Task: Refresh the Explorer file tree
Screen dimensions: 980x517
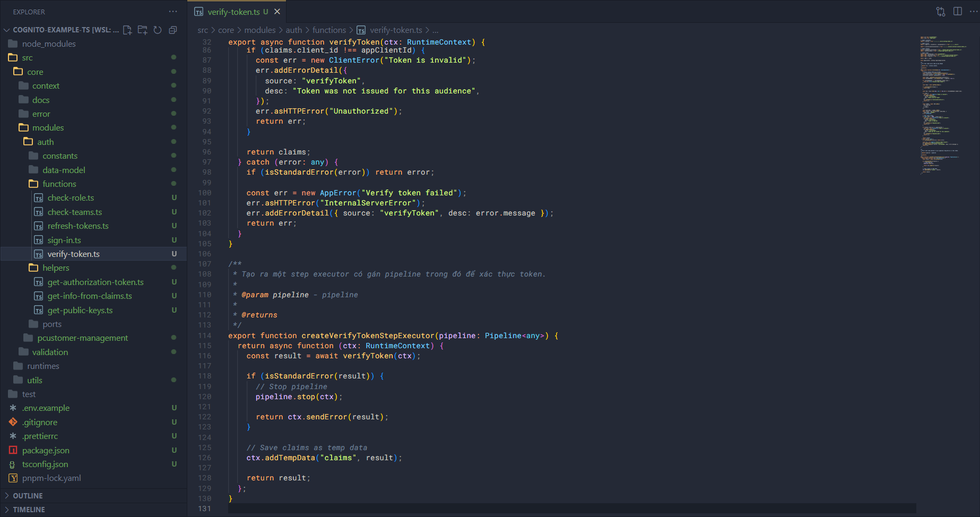Action: pyautogui.click(x=158, y=30)
